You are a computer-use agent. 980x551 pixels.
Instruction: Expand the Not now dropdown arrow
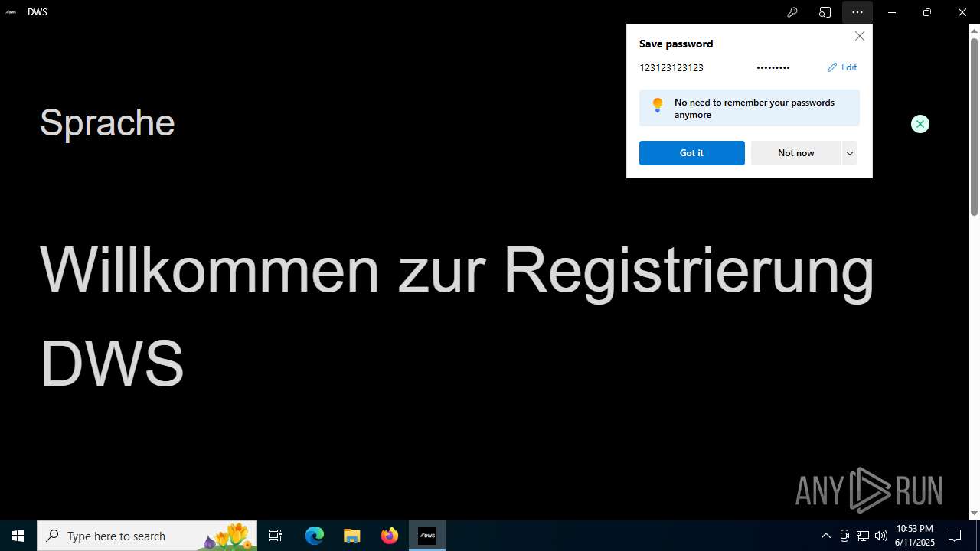849,153
